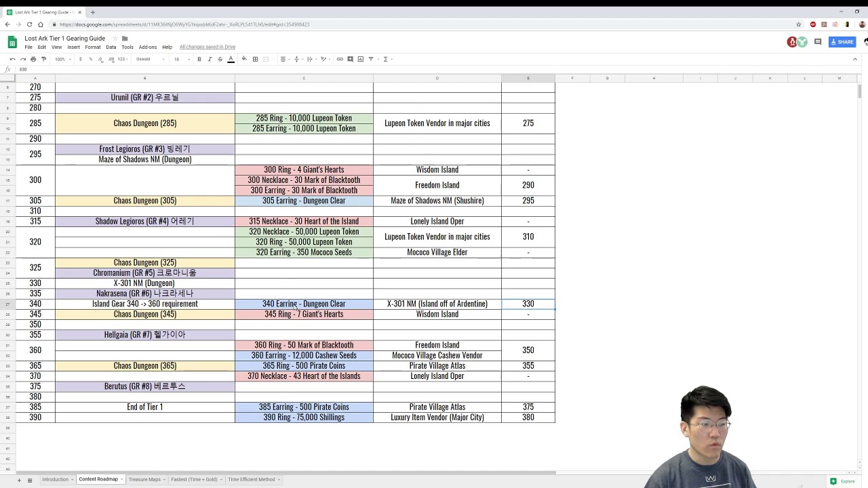
Task: Open the Data menu
Action: [111, 47]
